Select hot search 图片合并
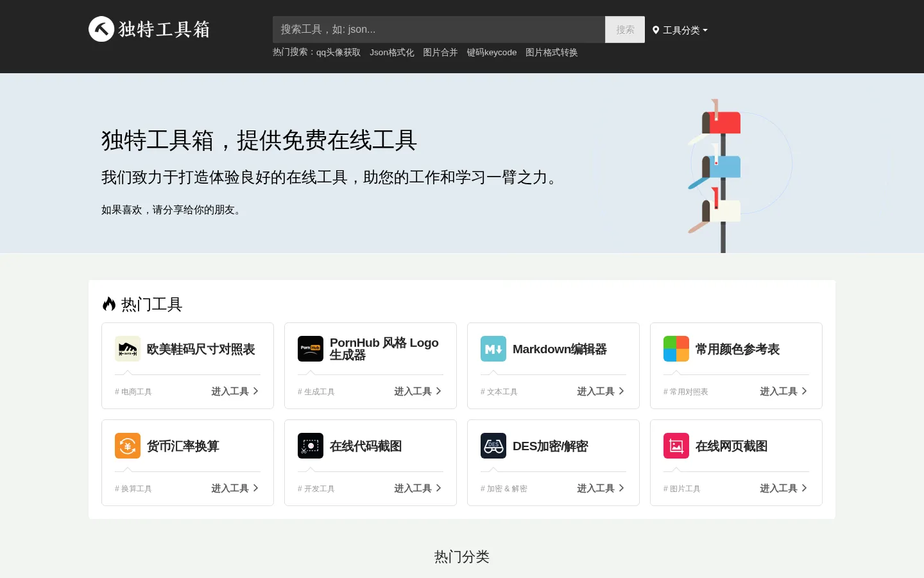 click(440, 53)
